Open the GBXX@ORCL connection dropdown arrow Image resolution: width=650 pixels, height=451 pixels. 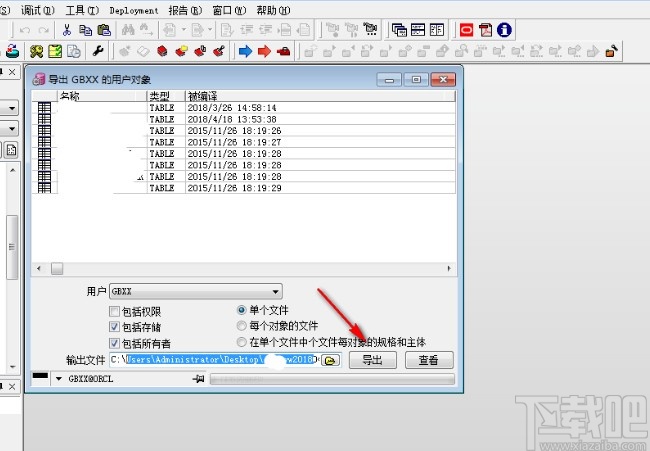(59, 379)
